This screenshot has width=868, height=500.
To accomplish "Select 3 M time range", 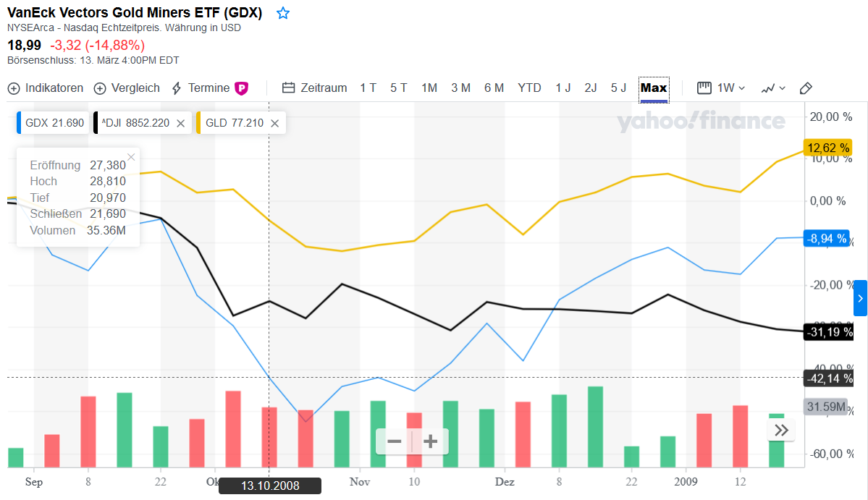I will (x=460, y=88).
